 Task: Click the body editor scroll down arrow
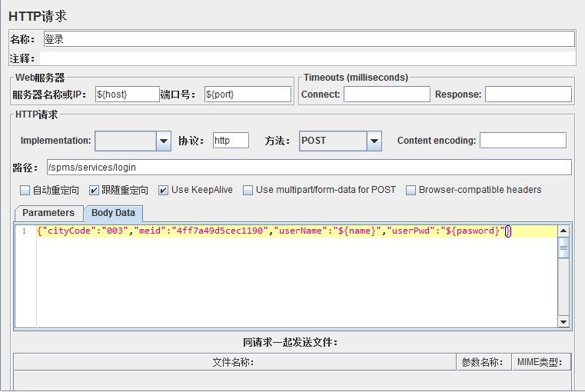(563, 321)
